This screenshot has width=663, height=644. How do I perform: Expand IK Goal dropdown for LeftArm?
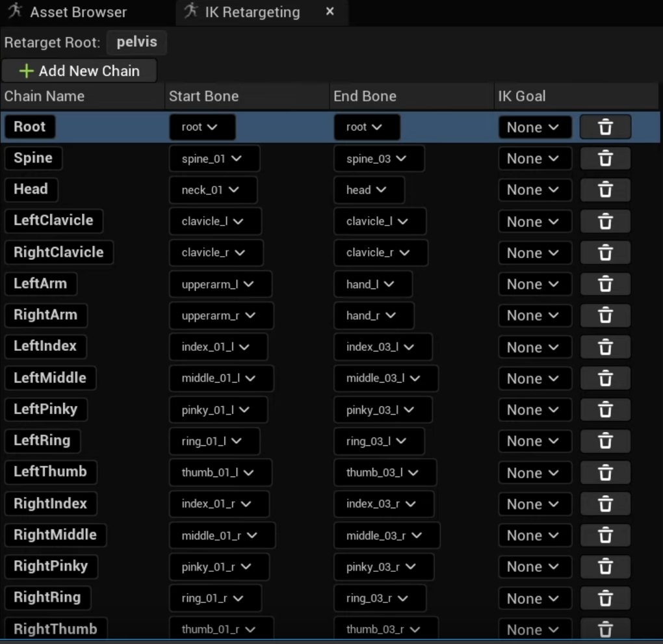coord(534,284)
